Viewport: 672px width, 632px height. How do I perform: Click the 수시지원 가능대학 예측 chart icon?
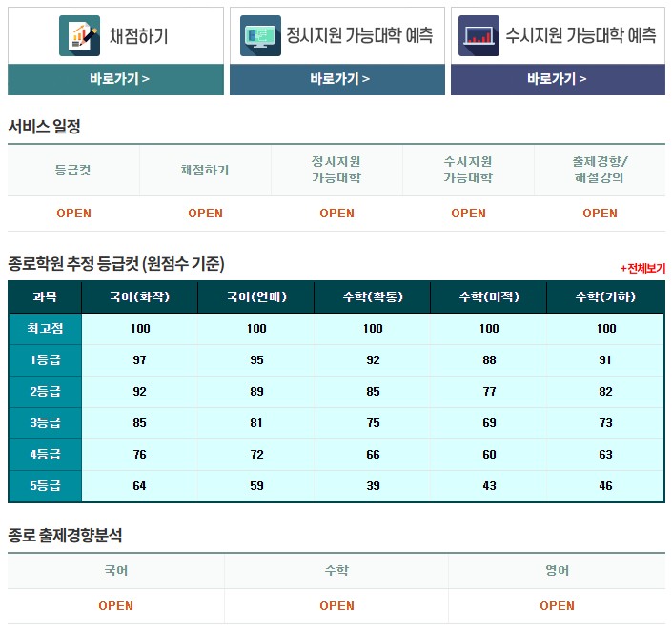pyautogui.click(x=479, y=35)
